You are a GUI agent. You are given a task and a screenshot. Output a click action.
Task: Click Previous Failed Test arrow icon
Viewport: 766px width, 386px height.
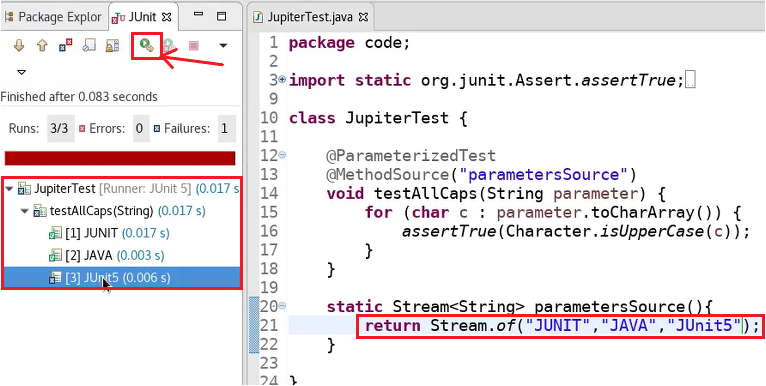tap(42, 46)
